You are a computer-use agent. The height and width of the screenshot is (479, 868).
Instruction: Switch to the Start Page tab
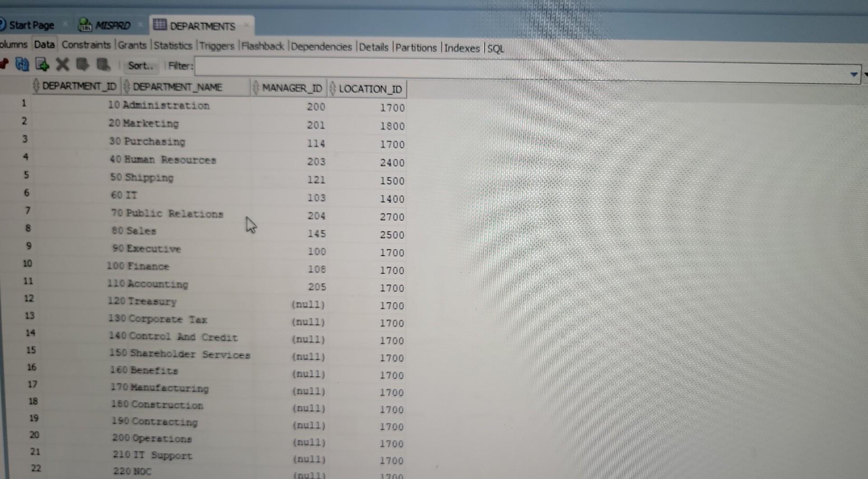point(32,25)
